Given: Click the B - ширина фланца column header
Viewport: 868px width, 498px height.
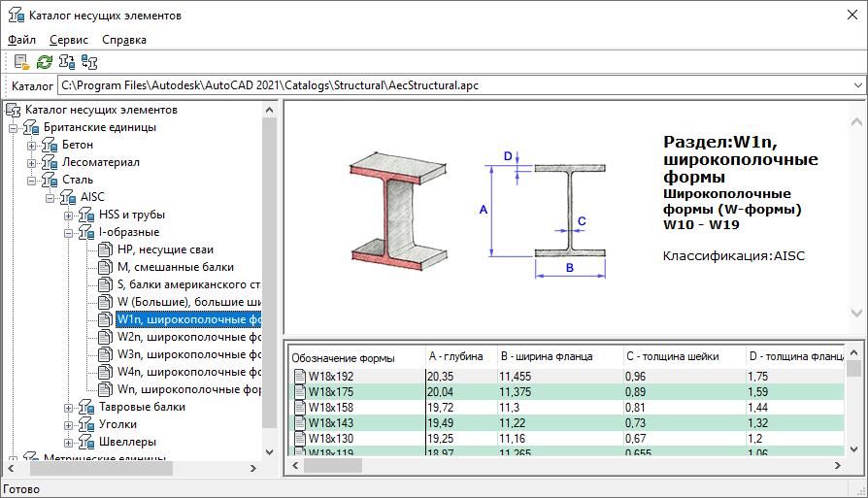Looking at the screenshot, I should 559,357.
